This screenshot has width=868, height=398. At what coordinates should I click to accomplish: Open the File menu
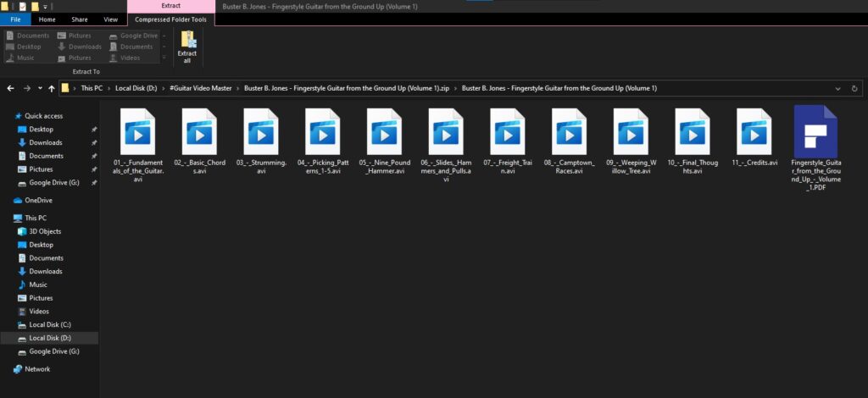click(15, 19)
